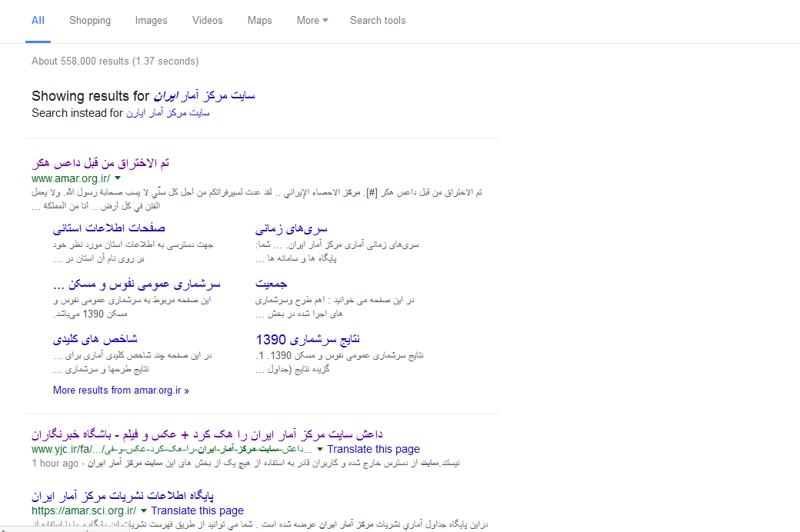Switch to the Videos search tab
This screenshot has width=800, height=532.
click(207, 21)
